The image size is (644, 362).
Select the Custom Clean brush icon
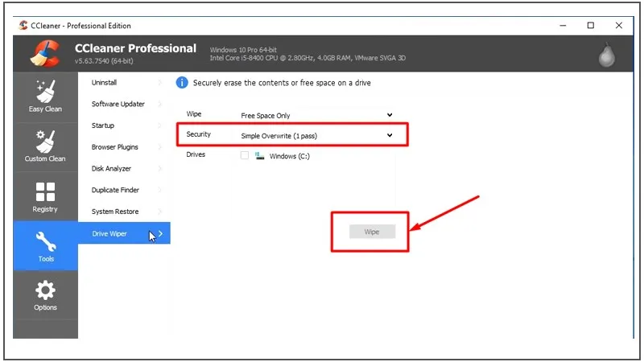[x=45, y=142]
